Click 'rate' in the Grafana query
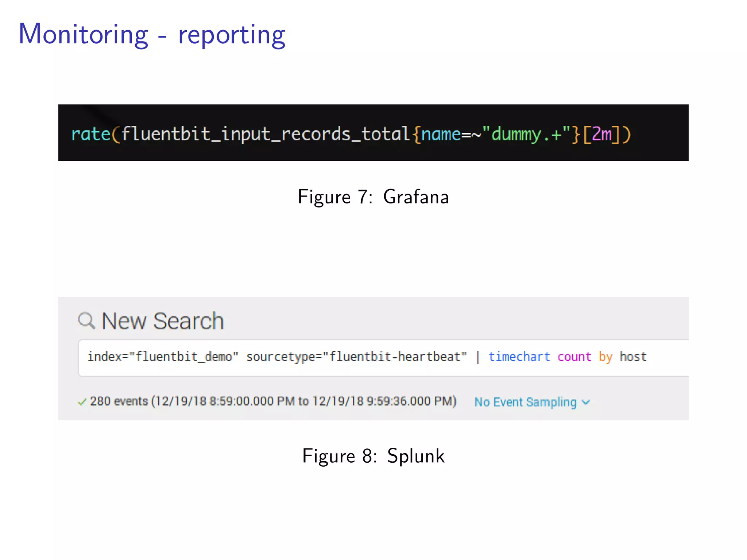Viewport: 747px width, 560px height. pyautogui.click(x=91, y=134)
